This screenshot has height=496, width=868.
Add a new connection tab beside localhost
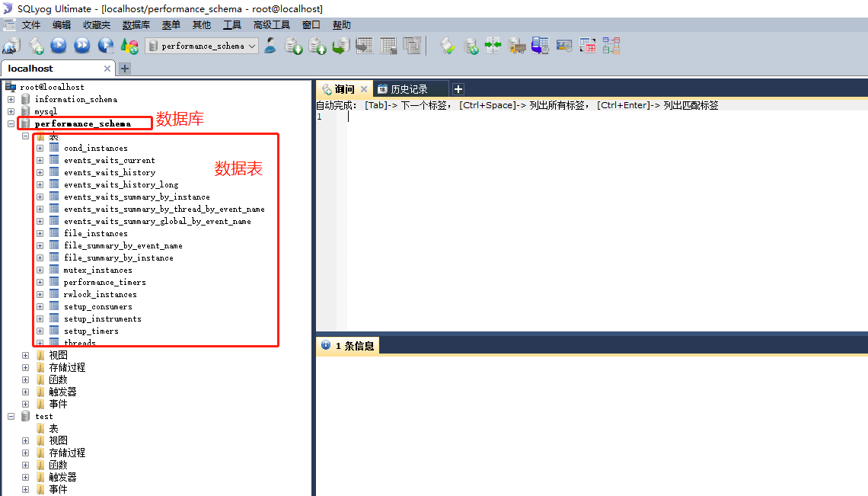point(125,69)
